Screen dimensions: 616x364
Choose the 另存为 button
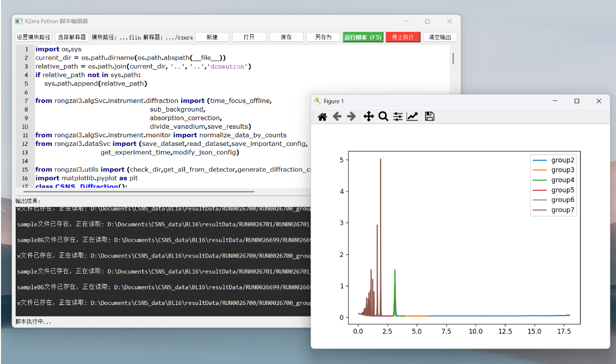pos(323,37)
